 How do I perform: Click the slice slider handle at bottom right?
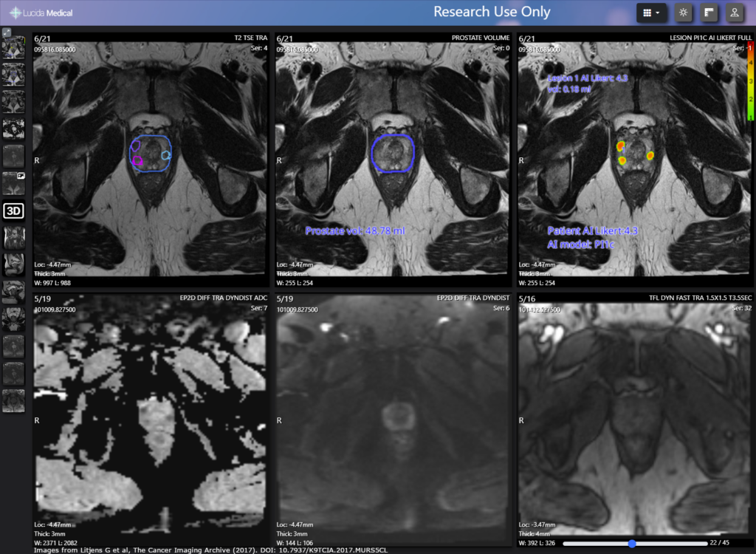coord(631,544)
